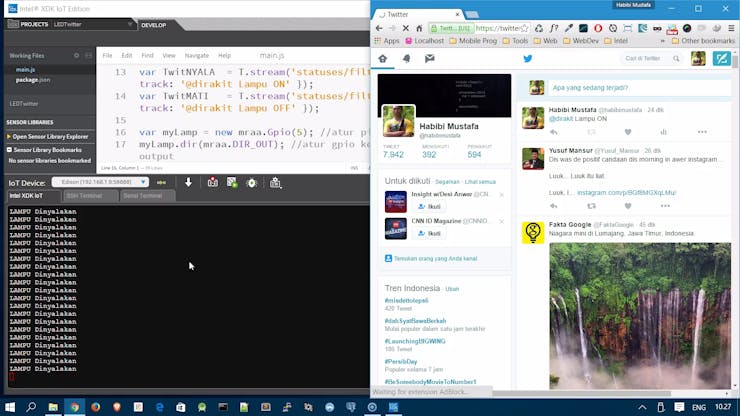Click the split view icon beside Working Files gear

coord(89,55)
